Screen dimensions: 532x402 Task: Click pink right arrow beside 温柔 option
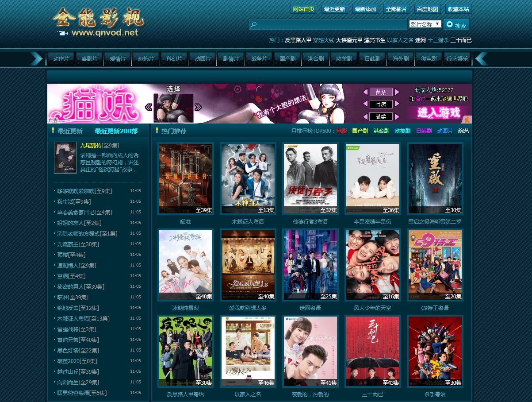coord(397,117)
